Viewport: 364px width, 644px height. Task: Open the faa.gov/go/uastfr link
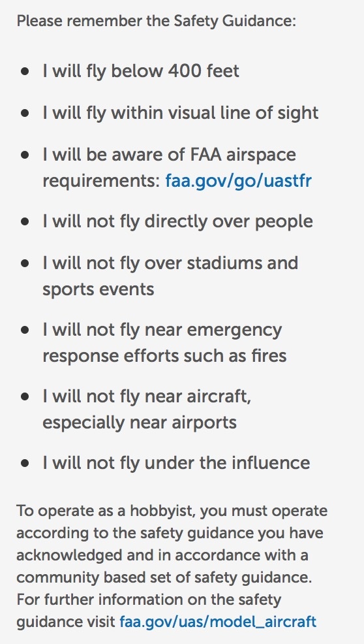point(238,181)
